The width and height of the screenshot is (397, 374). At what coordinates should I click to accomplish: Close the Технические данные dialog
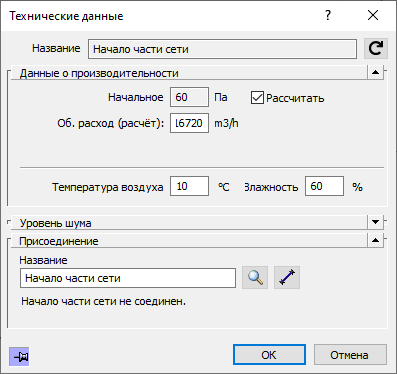point(373,15)
